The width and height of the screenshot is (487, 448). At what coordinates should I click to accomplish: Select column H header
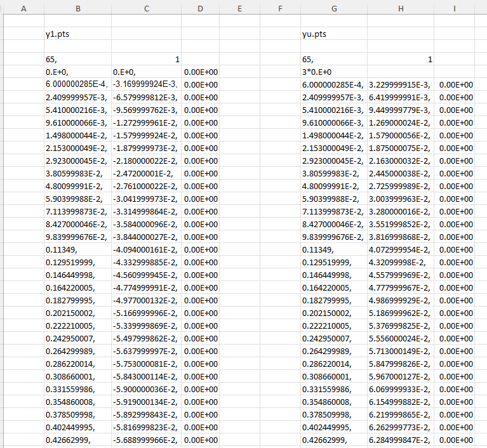click(401, 9)
